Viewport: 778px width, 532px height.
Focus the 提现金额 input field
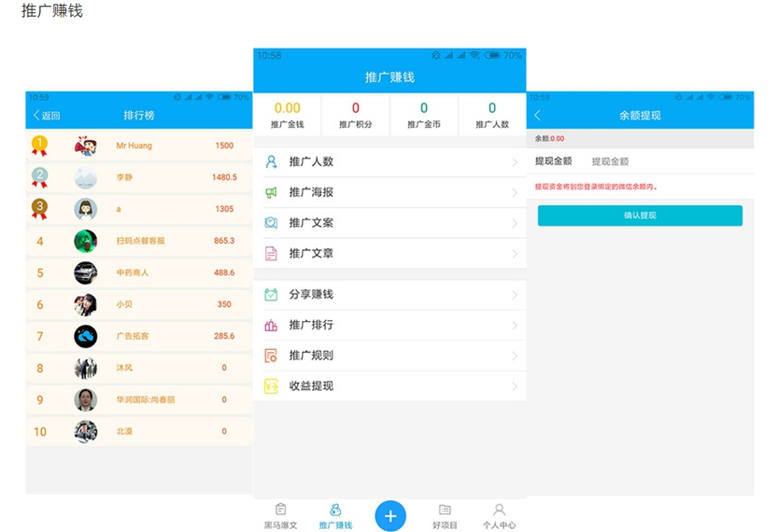(670, 161)
